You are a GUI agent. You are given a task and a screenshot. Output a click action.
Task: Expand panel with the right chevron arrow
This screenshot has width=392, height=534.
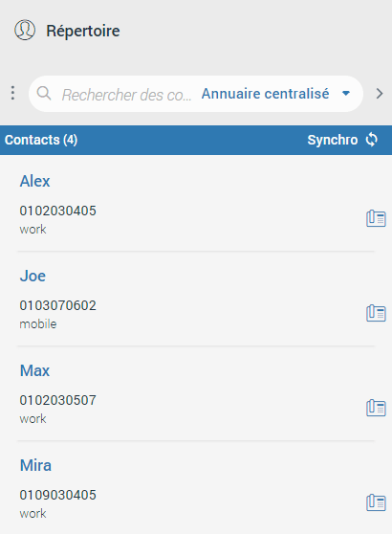[380, 94]
